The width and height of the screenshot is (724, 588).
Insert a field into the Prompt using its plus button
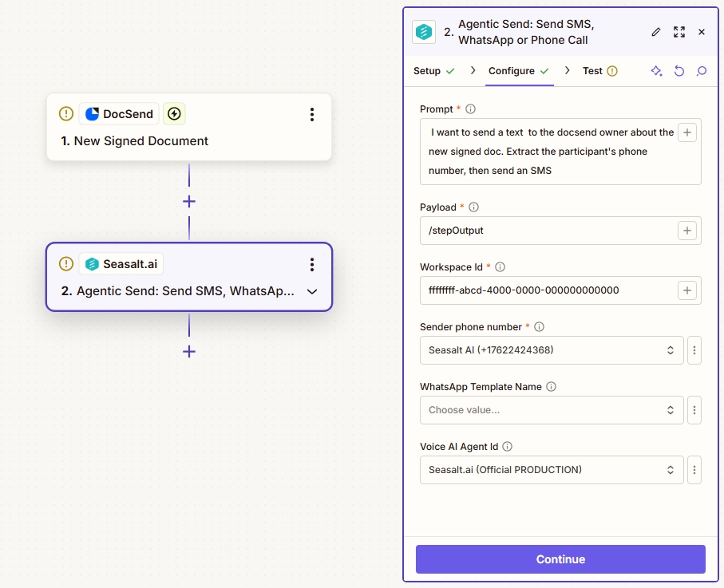(x=686, y=132)
